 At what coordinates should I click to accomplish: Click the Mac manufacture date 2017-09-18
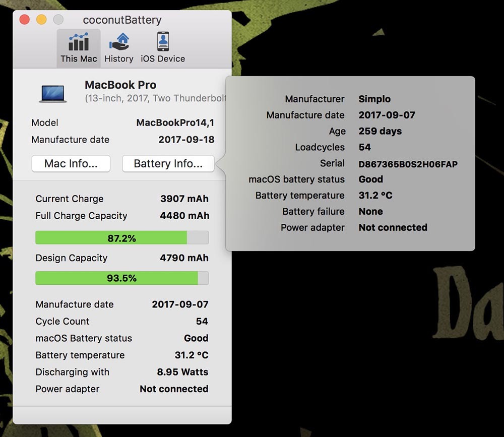pos(186,140)
